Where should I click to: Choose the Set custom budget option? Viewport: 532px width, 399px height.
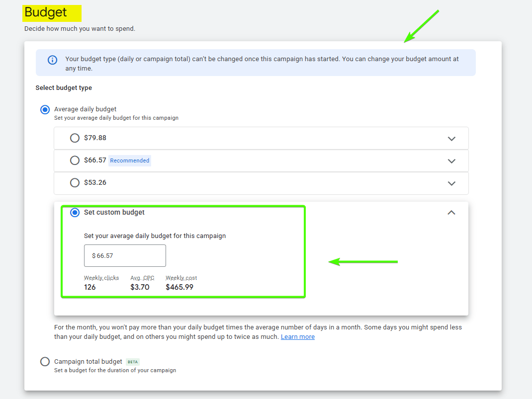pos(75,212)
